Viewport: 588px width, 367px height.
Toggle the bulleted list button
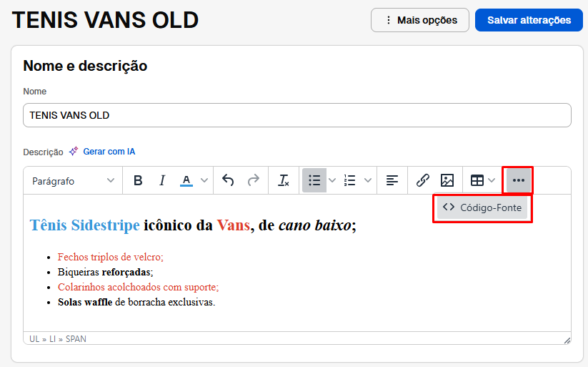pyautogui.click(x=314, y=181)
